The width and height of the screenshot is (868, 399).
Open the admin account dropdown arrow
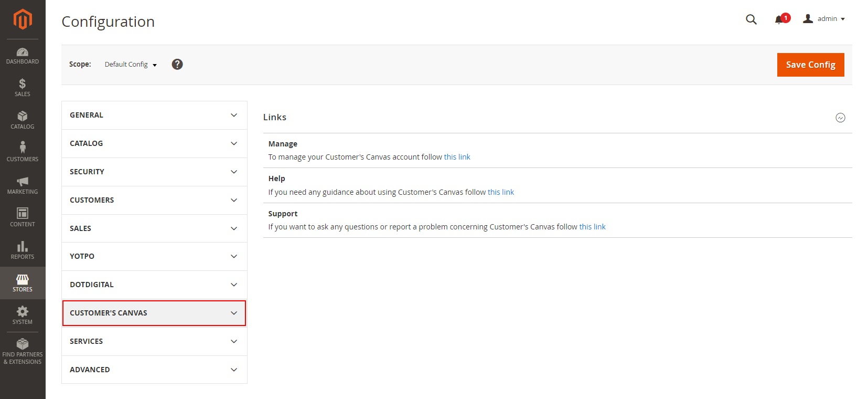coord(843,19)
